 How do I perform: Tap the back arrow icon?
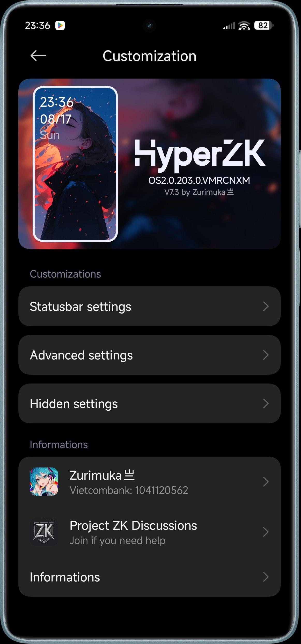38,56
